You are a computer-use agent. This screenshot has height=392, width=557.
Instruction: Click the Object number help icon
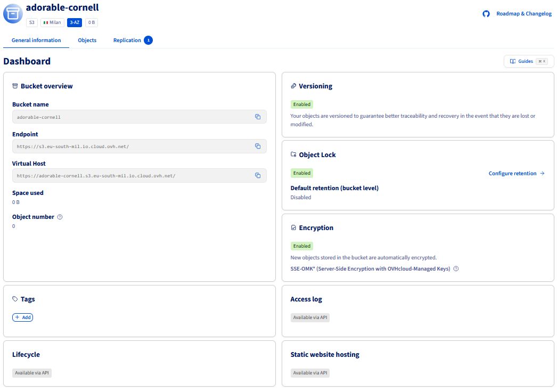pyautogui.click(x=60, y=217)
